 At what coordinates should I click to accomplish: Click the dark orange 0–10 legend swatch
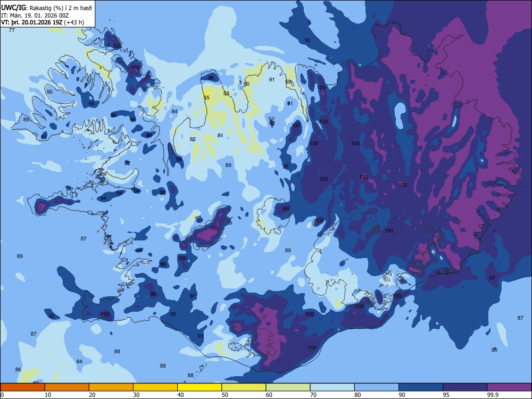pyautogui.click(x=22, y=387)
